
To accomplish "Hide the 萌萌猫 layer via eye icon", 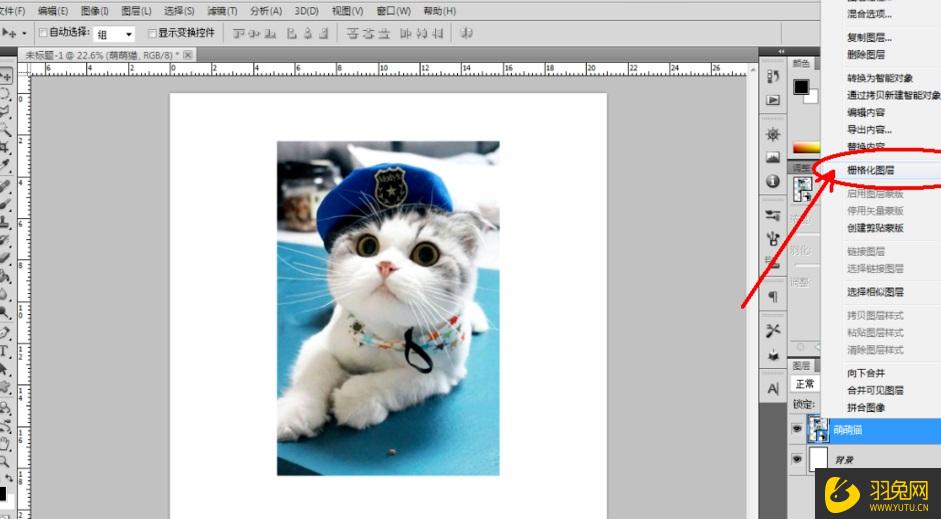I will [797, 430].
